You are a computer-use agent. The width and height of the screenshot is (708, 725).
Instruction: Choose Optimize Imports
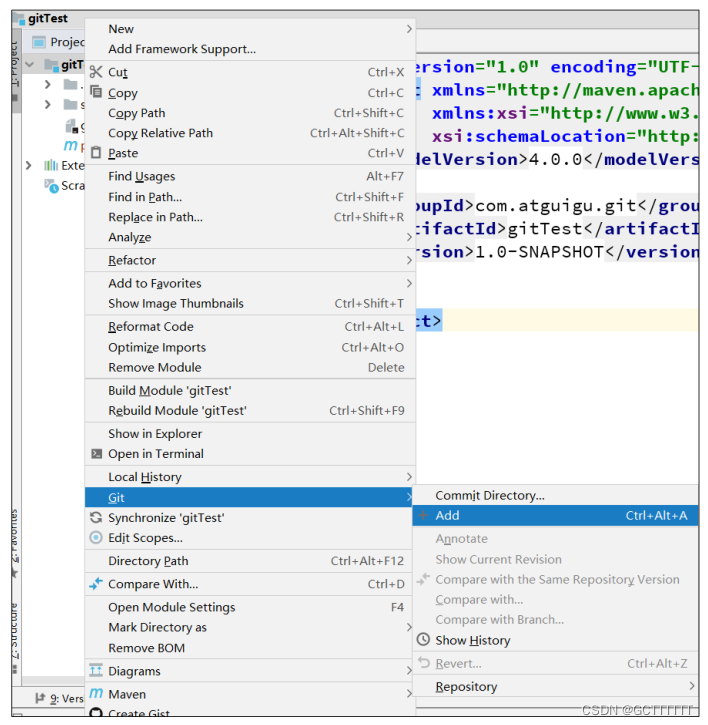(250, 347)
